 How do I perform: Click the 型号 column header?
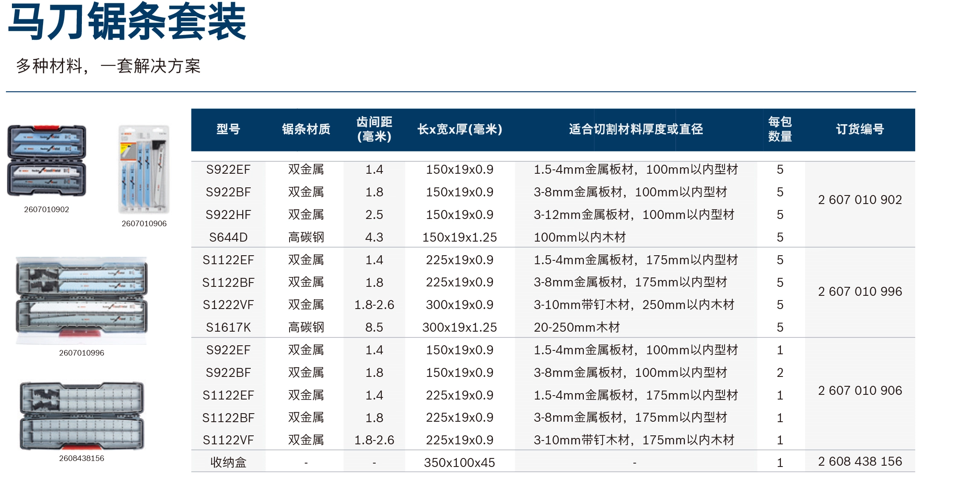[228, 129]
